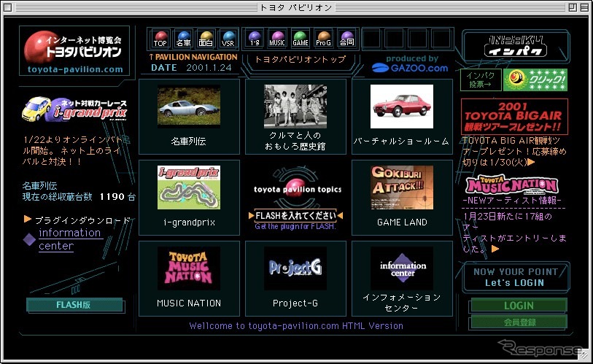Click the red TOP navigation ball
Image resolution: width=593 pixels, height=364 pixels.
click(160, 39)
